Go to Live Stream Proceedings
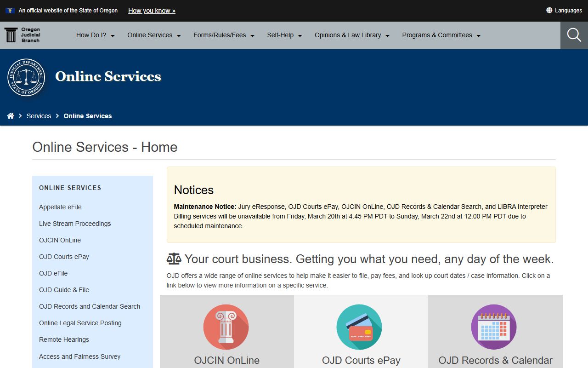Image resolution: width=588 pixels, height=368 pixels. tap(75, 224)
